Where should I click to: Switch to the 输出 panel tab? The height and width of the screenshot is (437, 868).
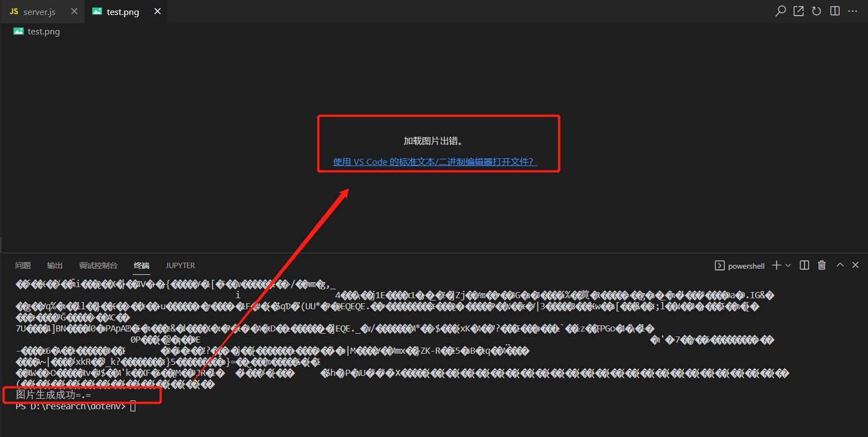pos(55,265)
